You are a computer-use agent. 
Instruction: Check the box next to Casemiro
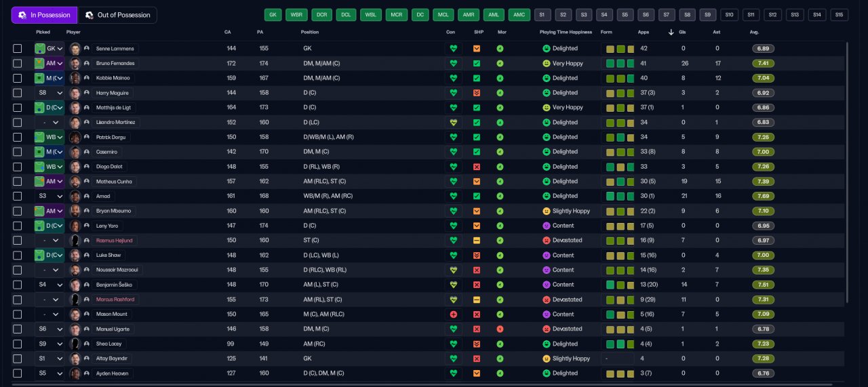tap(17, 152)
